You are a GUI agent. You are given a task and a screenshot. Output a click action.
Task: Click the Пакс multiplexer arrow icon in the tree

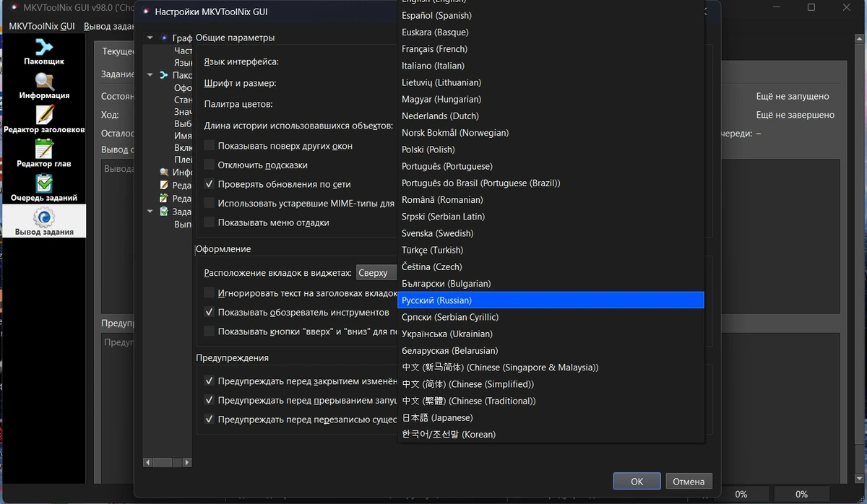(164, 75)
